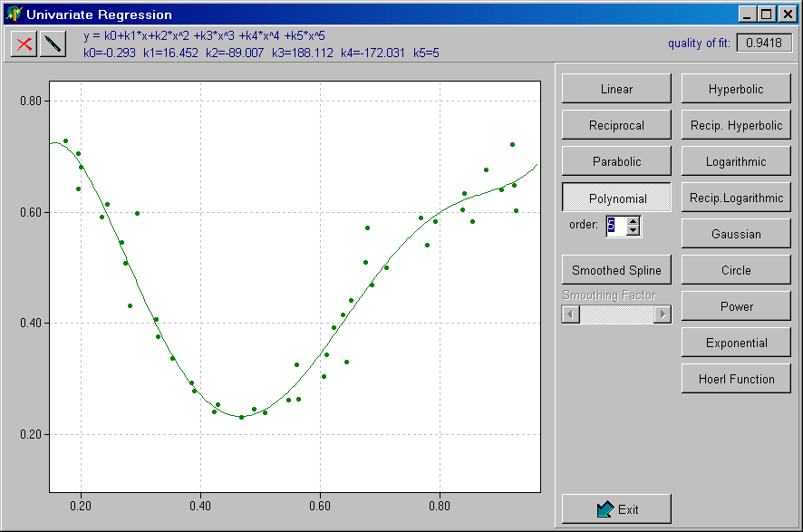Select the Linear regression button

616,89
